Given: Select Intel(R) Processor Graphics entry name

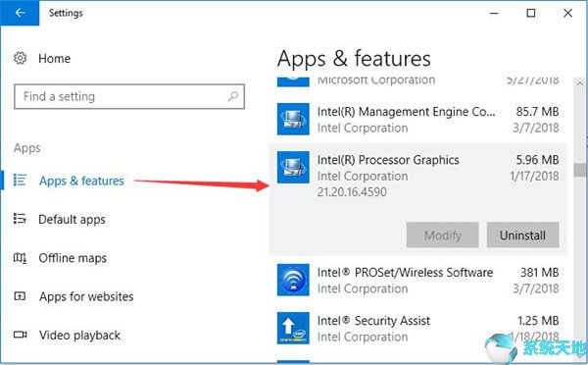Looking at the screenshot, I should (x=388, y=160).
